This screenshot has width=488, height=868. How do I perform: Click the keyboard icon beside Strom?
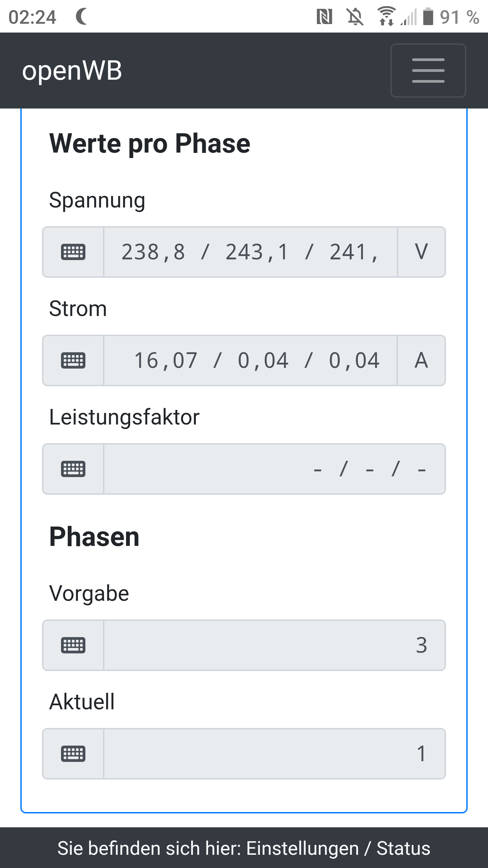click(x=73, y=360)
